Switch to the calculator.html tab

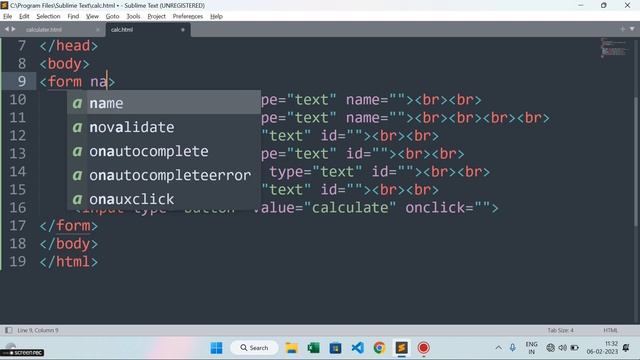click(x=44, y=30)
